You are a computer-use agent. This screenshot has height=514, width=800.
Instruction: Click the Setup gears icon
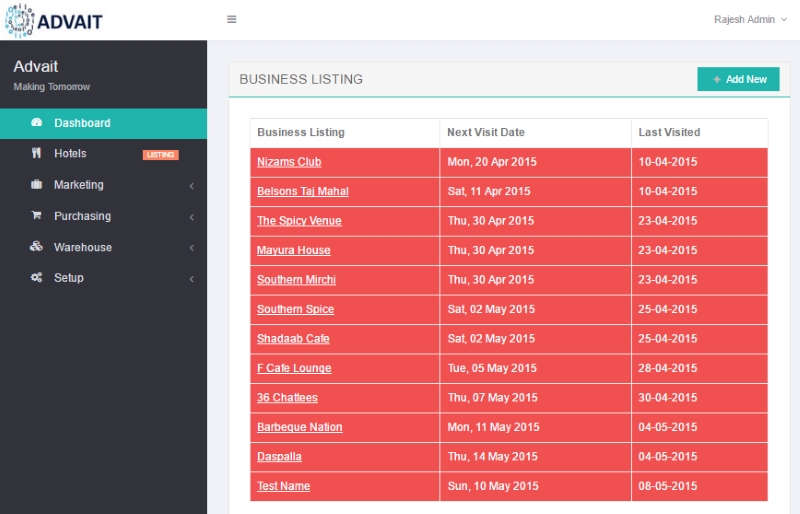[x=37, y=278]
